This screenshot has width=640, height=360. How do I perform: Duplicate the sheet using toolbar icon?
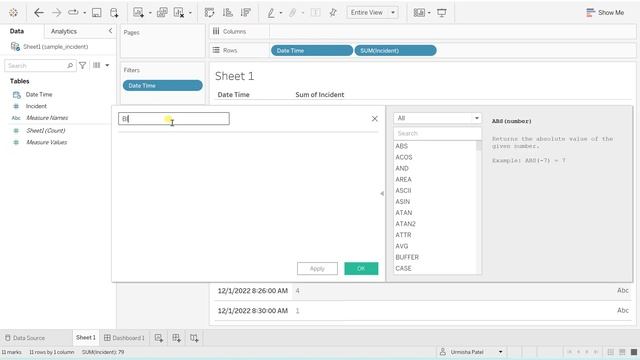(162, 13)
